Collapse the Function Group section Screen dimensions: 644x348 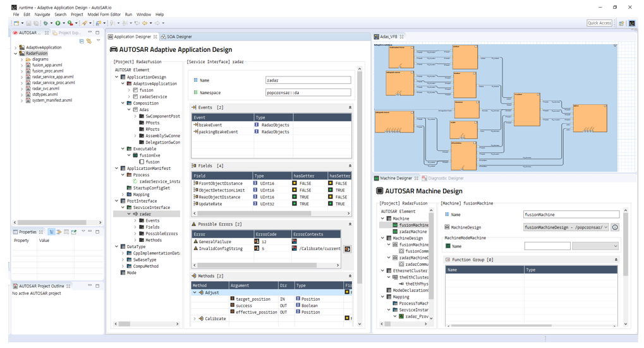(x=616, y=260)
